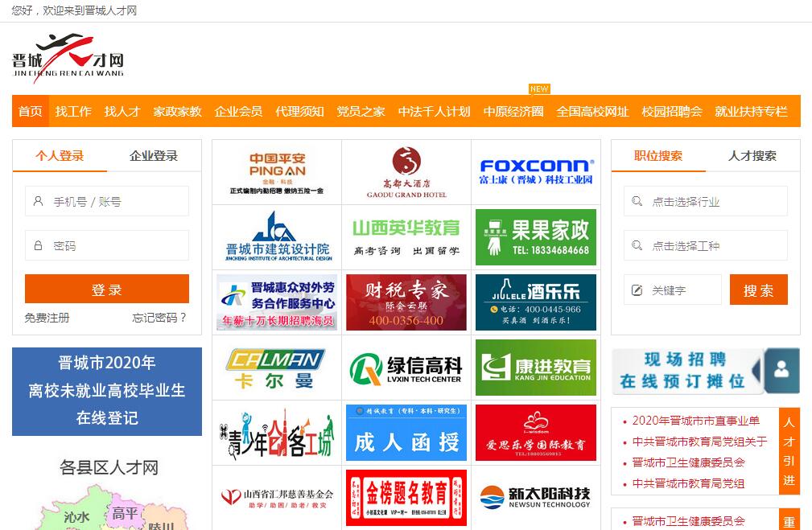Expand the 点击选择工种 job type selector
Viewport: 812px width, 530px height.
[x=705, y=245]
